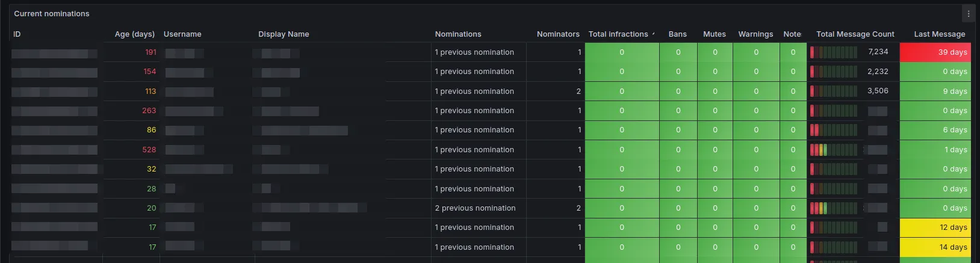Click the gauge bar beside 7,234
The image size is (980, 263).
click(x=834, y=52)
